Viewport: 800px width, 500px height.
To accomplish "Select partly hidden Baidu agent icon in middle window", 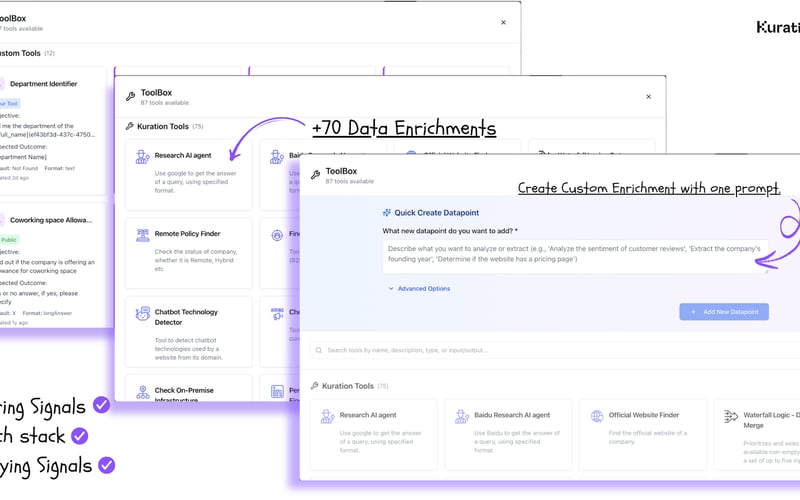I will click(x=277, y=157).
